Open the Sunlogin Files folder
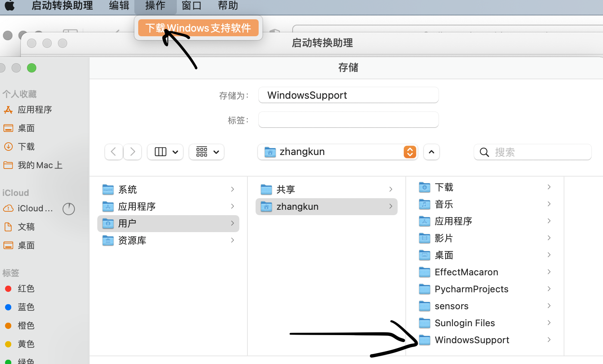The image size is (603, 364). click(x=485, y=323)
